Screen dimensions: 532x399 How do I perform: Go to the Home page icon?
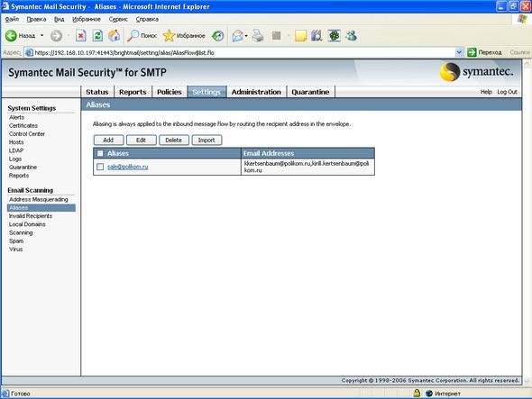115,36
